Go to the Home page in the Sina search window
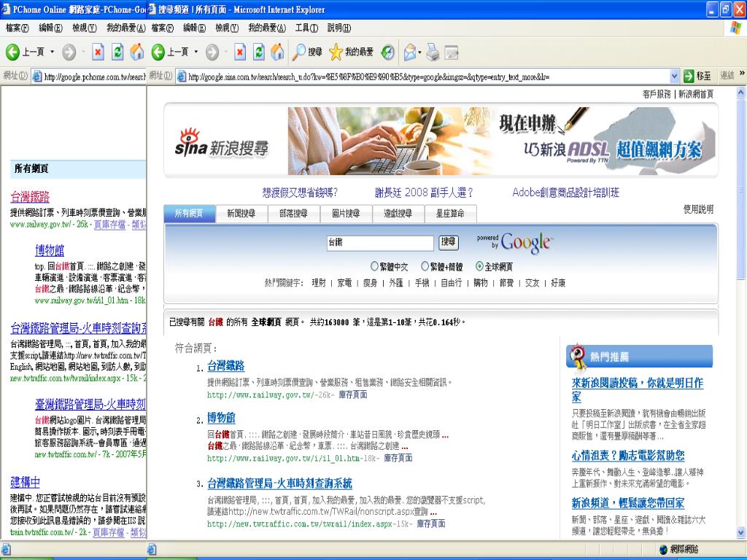This screenshot has height=560, width=747. [x=277, y=52]
